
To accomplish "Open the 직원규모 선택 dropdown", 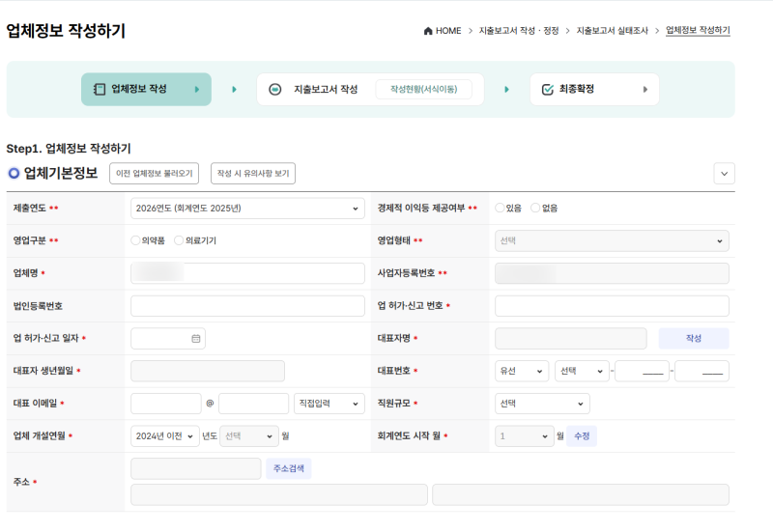I will (542, 404).
